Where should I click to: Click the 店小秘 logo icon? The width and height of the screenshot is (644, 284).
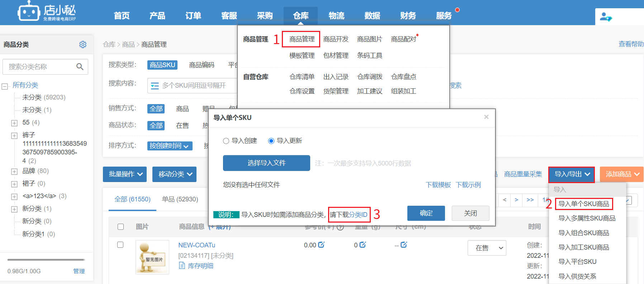pos(29,12)
